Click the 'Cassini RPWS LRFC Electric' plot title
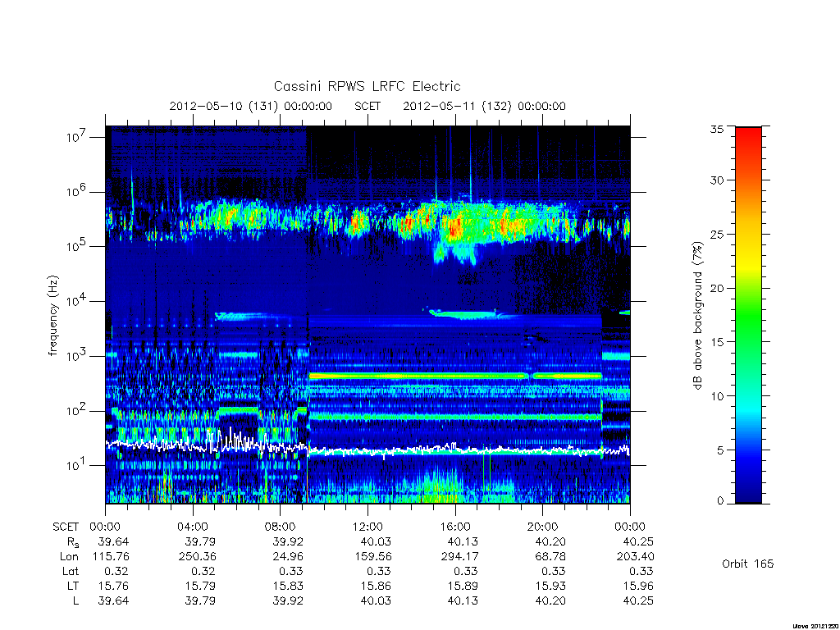Screen dimensions: 840x630 (x=367, y=86)
